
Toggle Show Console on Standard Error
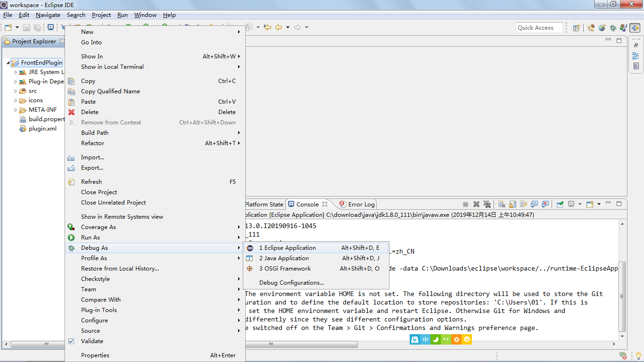[545, 204]
